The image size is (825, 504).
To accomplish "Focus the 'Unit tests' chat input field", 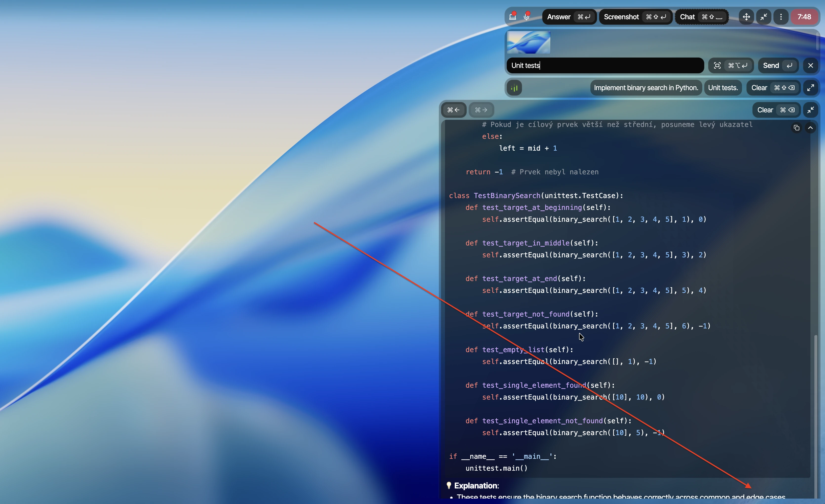I will tap(605, 65).
